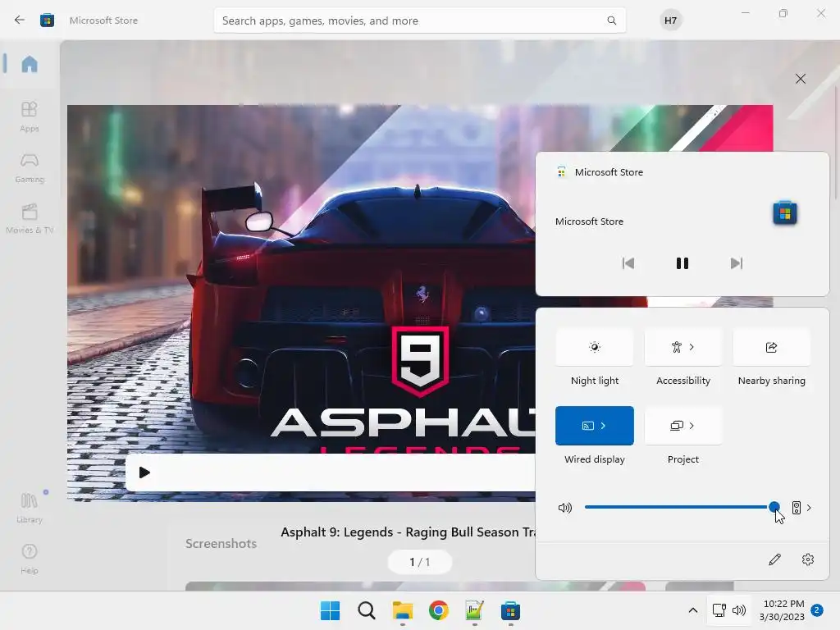Viewport: 840px width, 630px height.
Task: Expand sound output chevron next to slider
Action: [809, 507]
